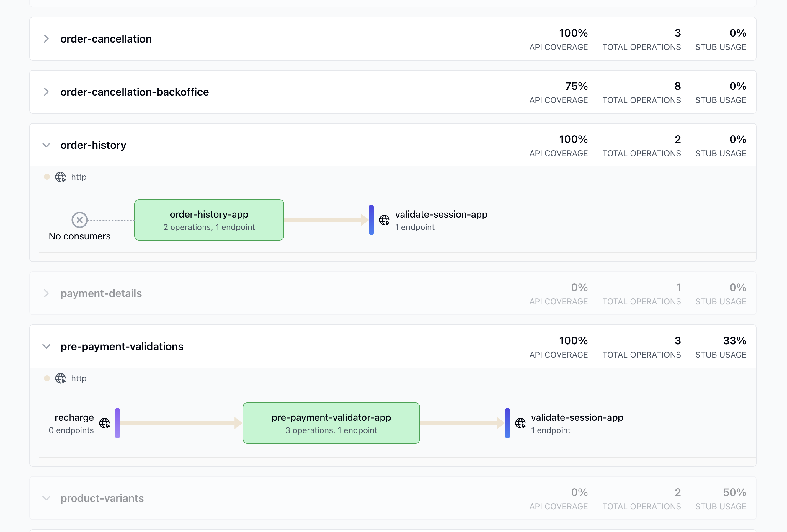Toggle the product-variants chevron
Screen dimensions: 787x532
tap(46, 498)
